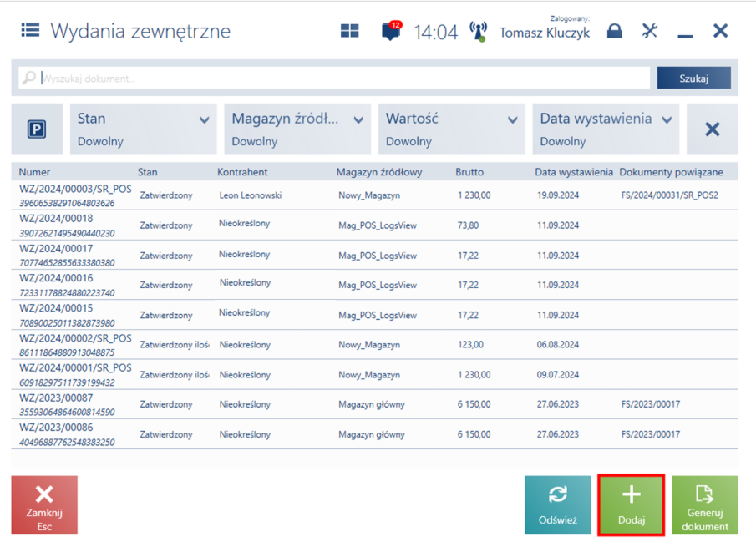This screenshot has height=542, width=756.
Task: Refresh list with Odśwież button
Action: pyautogui.click(x=557, y=505)
